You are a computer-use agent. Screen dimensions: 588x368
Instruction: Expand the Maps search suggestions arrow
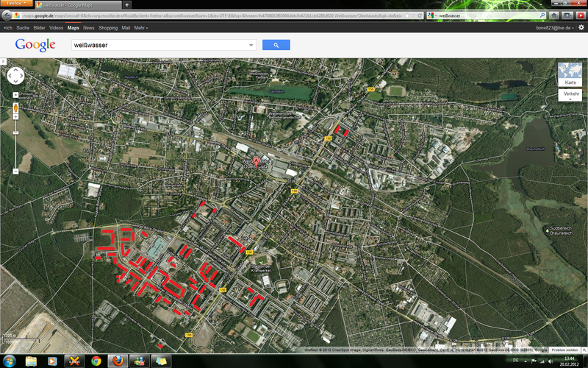pyautogui.click(x=251, y=45)
